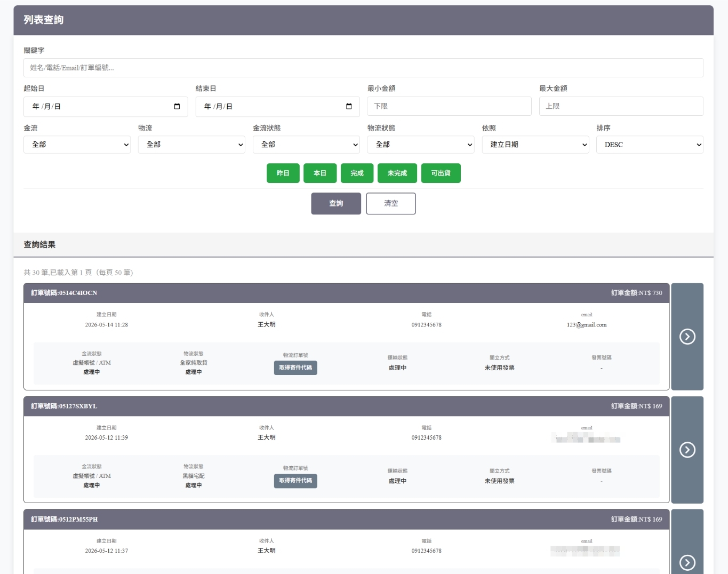Apply the 完成 quick filter
728x574 pixels.
[x=357, y=173]
